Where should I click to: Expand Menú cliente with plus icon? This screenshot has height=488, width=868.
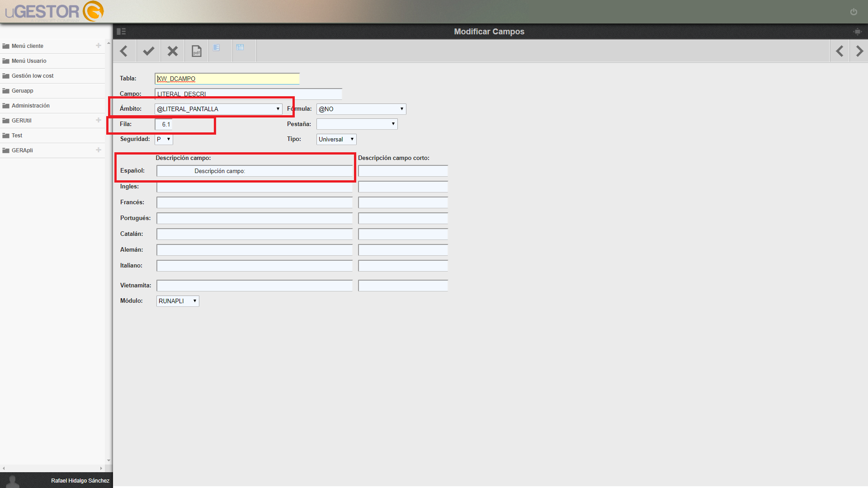pyautogui.click(x=99, y=46)
